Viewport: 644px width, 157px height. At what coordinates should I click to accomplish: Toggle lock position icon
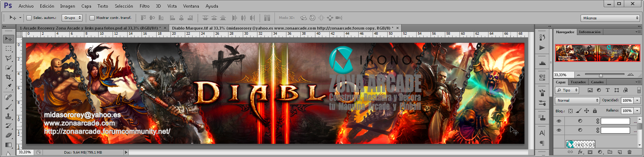tap(586, 111)
